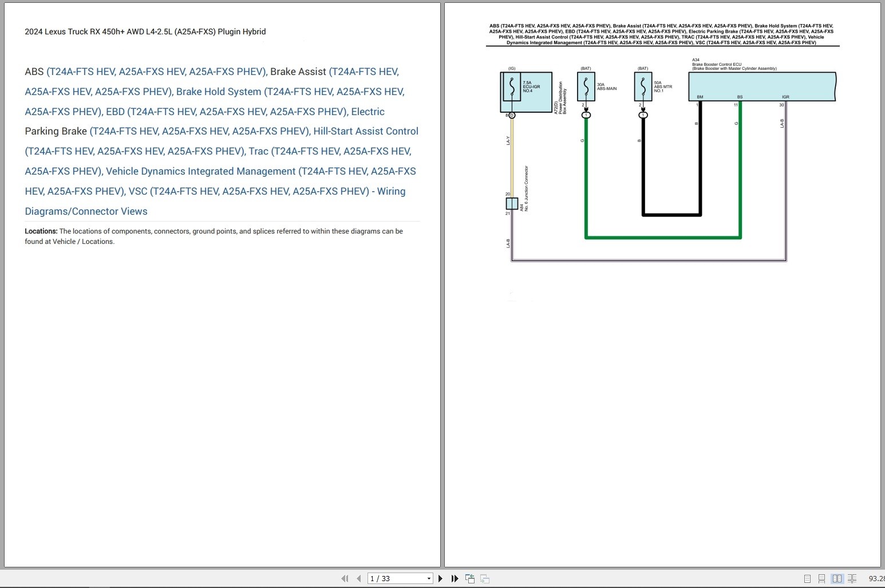Click the 'No. 6 Junction Connector' label

coord(527,189)
